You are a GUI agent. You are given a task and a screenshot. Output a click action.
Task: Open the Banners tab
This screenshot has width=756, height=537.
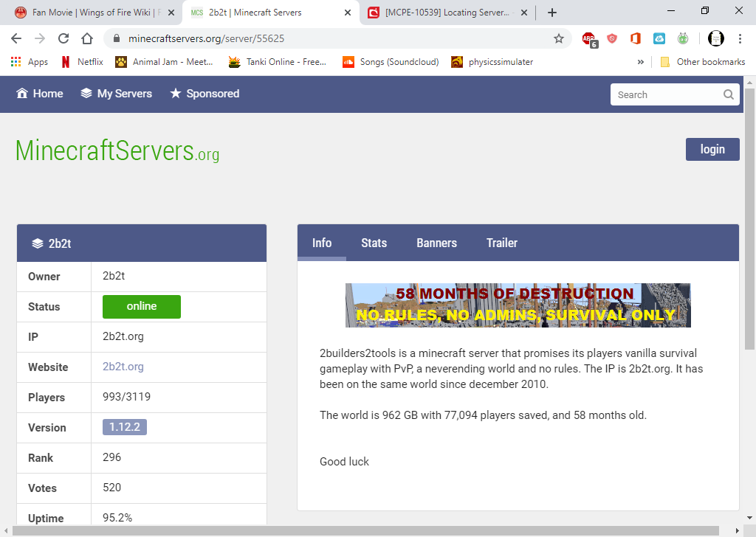pyautogui.click(x=436, y=243)
